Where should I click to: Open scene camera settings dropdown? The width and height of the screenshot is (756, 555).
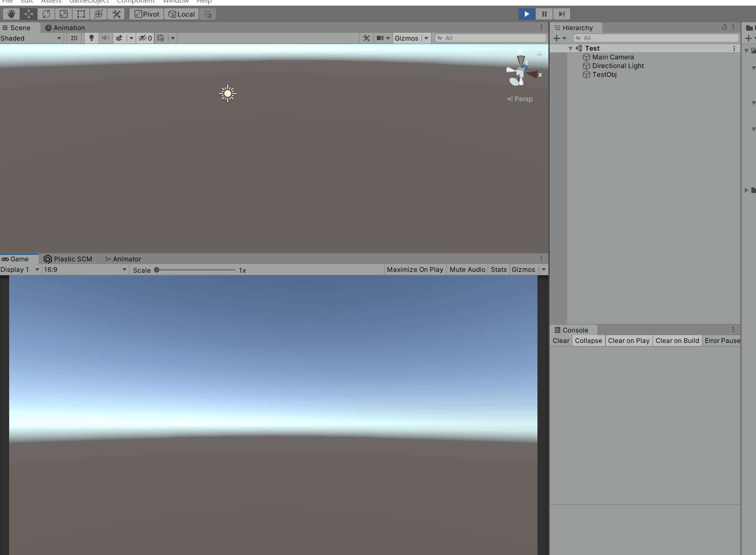(383, 38)
